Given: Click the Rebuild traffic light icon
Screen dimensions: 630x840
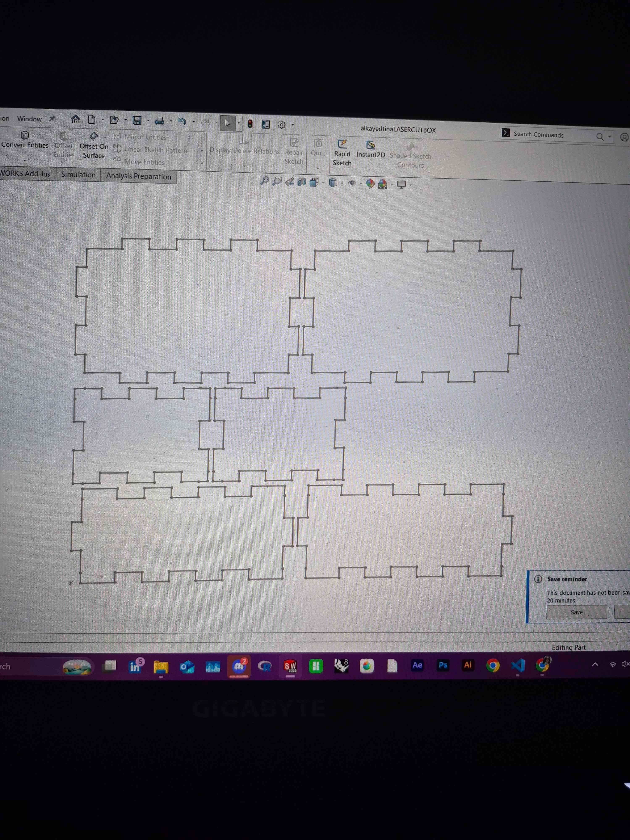Looking at the screenshot, I should pos(250,124).
